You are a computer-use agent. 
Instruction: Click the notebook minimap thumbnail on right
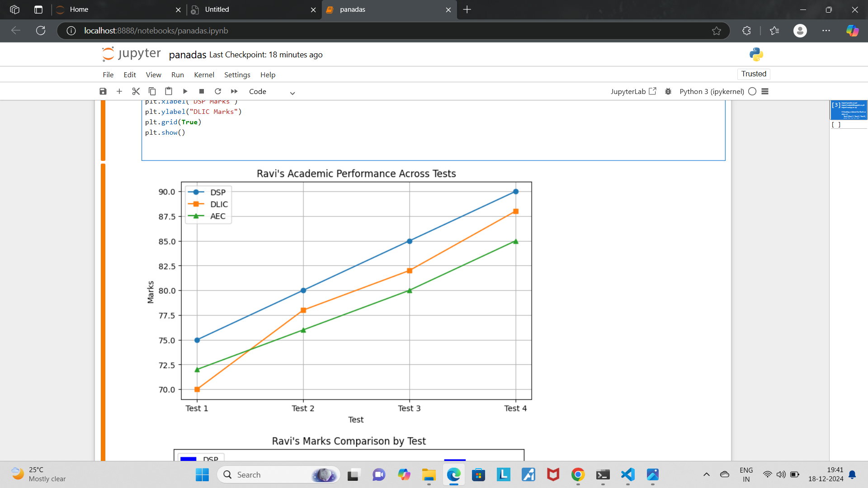[x=849, y=110]
